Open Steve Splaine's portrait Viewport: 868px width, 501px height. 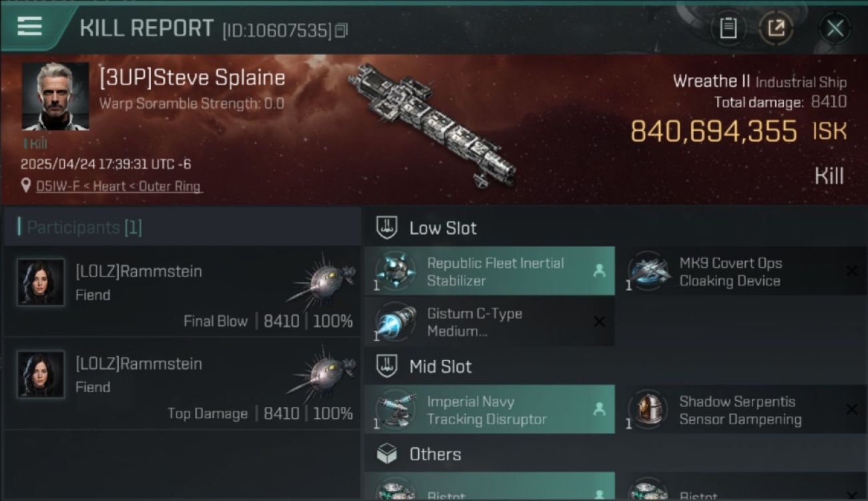(x=55, y=96)
